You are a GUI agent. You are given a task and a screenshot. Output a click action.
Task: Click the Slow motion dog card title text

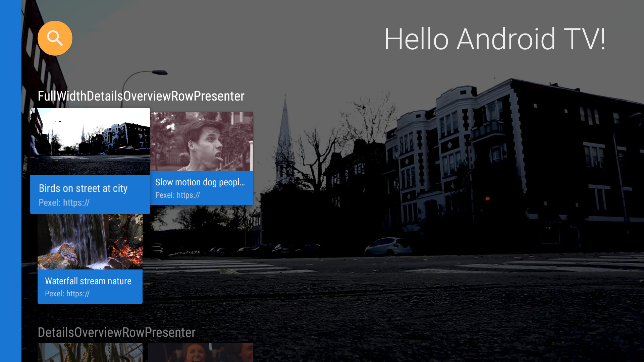point(200,182)
